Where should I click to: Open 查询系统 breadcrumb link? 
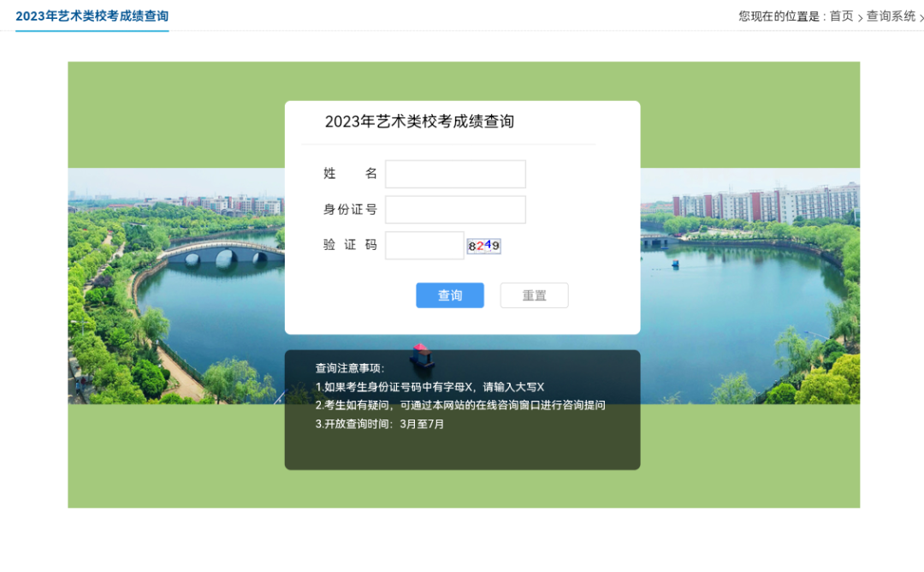point(891,16)
